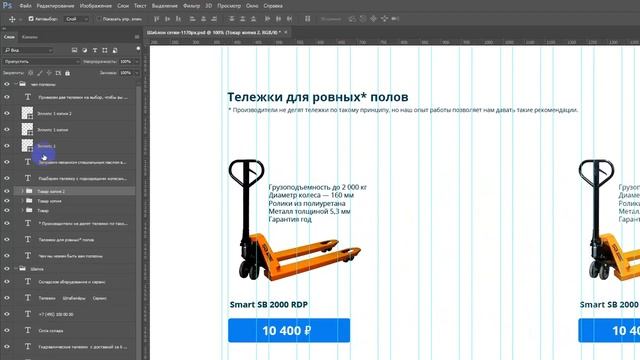Hide the Товар копия 2 group
The height and width of the screenshot is (360, 640).
pyautogui.click(x=7, y=191)
